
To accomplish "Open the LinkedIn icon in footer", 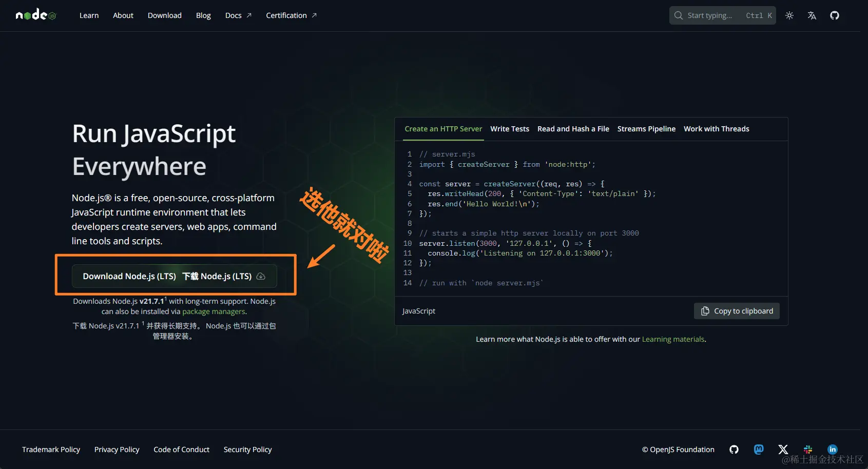I will [833, 450].
